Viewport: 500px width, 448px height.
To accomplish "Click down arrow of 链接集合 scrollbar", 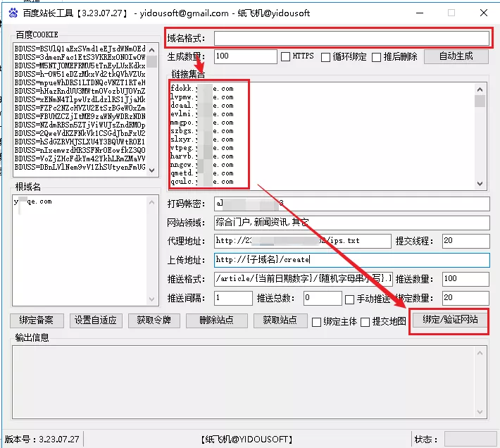I will 480,184.
